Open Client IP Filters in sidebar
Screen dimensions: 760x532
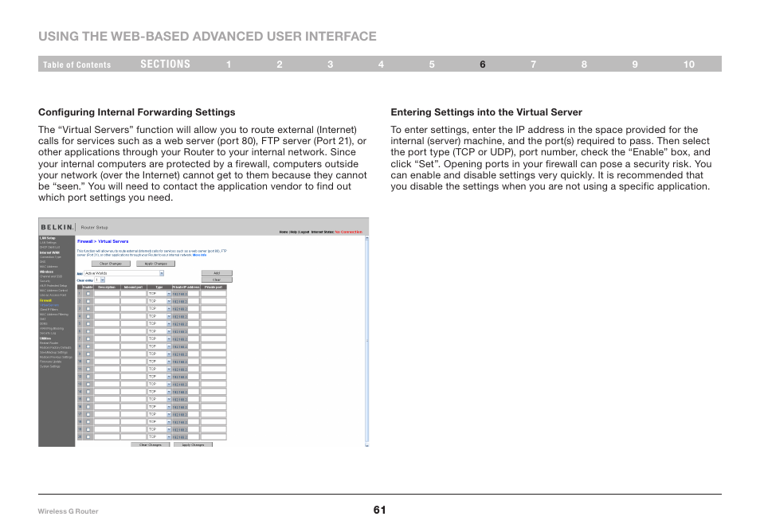click(x=49, y=309)
